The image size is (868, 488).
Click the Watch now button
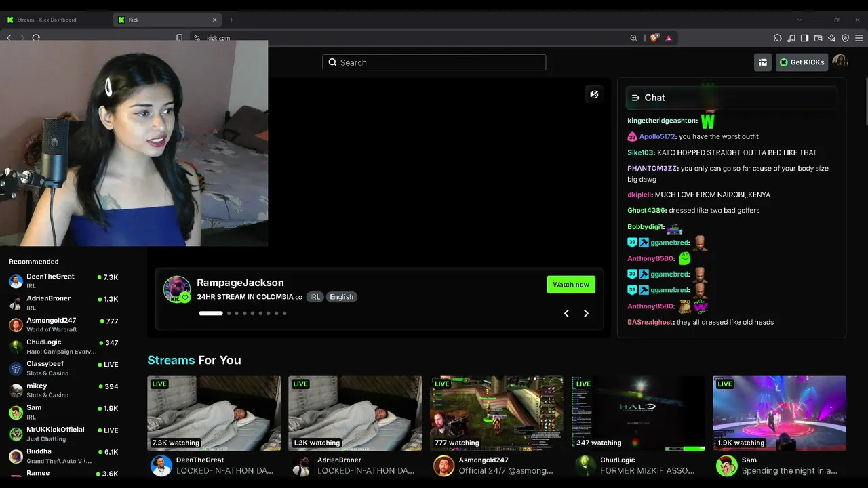571,285
